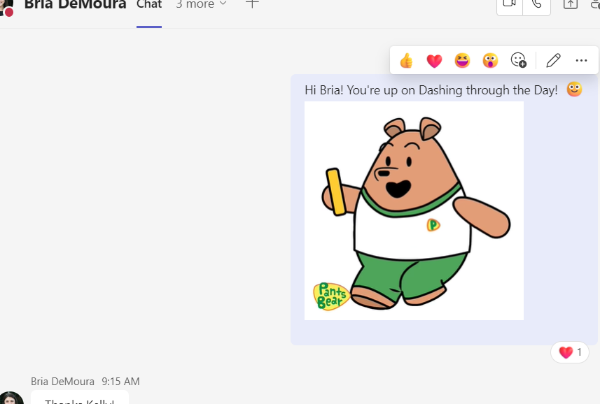This screenshot has width=600, height=404.
Task: Click the heart reaction count on message
Action: point(570,352)
